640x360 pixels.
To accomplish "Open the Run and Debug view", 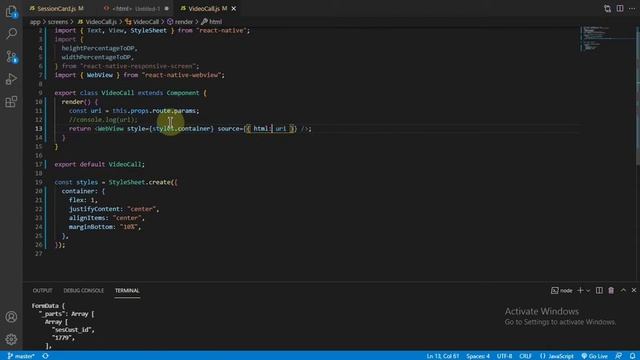I will pos(11,79).
